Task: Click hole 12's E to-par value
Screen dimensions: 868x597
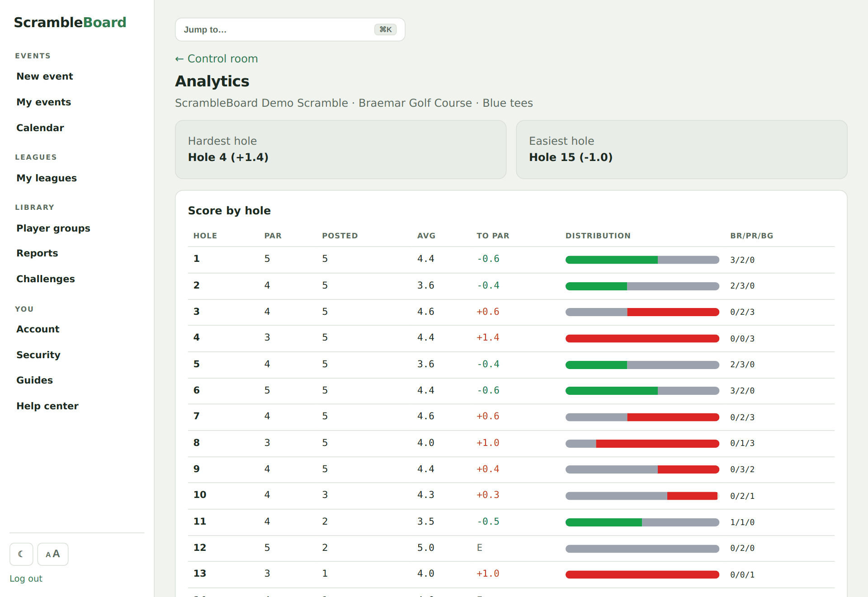Action: pyautogui.click(x=479, y=548)
